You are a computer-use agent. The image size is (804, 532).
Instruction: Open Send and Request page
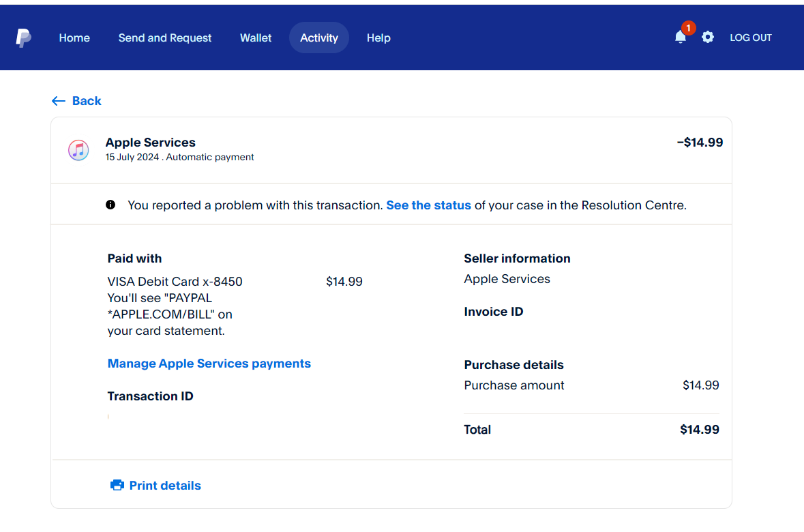(x=165, y=38)
